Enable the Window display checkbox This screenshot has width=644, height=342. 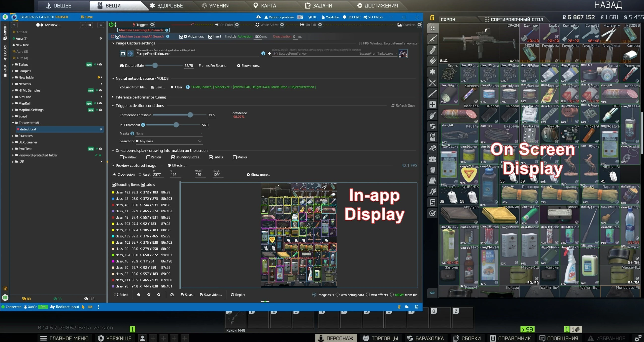122,157
